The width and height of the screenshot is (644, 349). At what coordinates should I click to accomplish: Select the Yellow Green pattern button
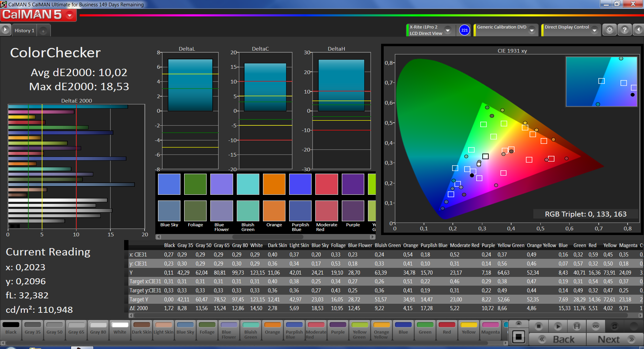pos(360,330)
